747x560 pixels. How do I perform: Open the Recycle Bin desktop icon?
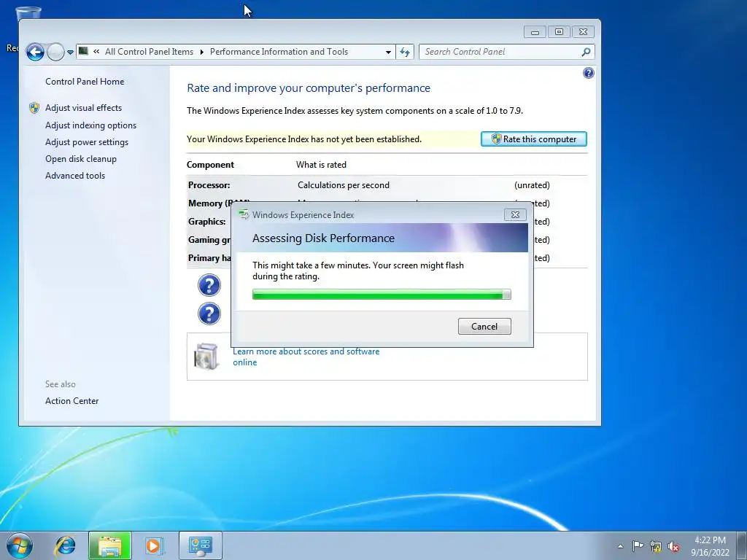click(x=28, y=13)
